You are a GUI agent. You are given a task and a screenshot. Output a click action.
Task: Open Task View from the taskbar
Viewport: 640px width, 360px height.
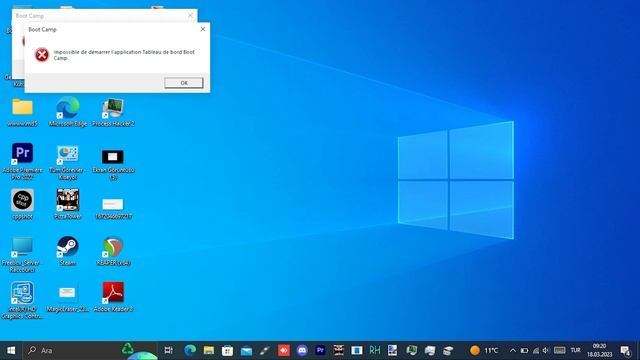pyautogui.click(x=168, y=350)
